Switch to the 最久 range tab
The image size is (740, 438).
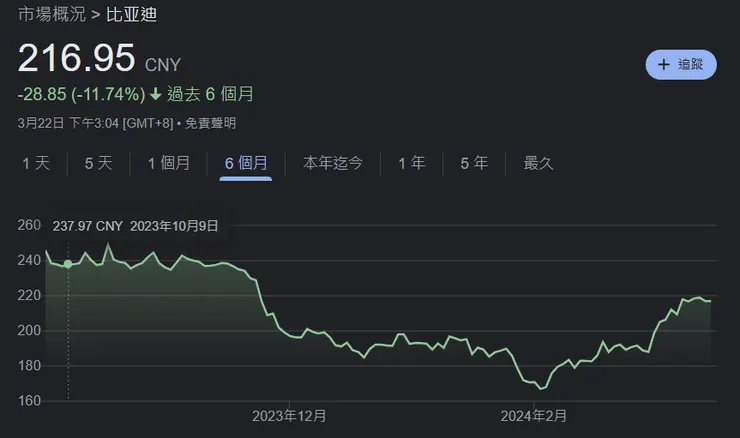[538, 163]
